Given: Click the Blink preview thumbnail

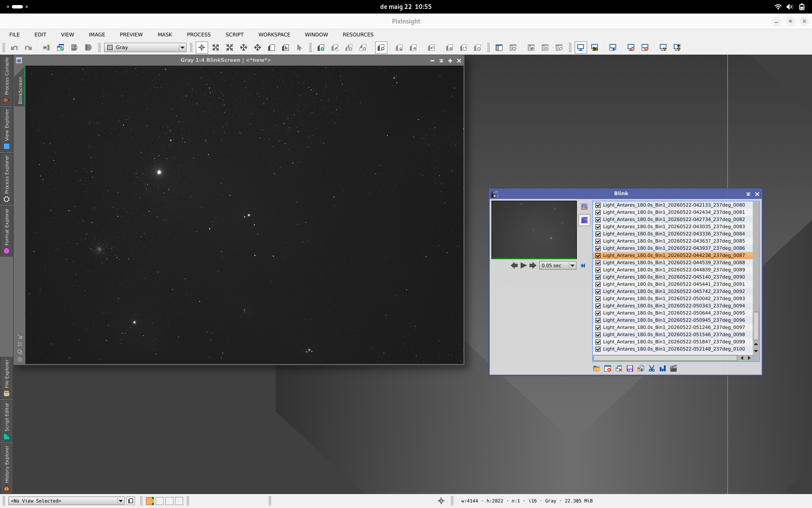Looking at the screenshot, I should tap(534, 229).
